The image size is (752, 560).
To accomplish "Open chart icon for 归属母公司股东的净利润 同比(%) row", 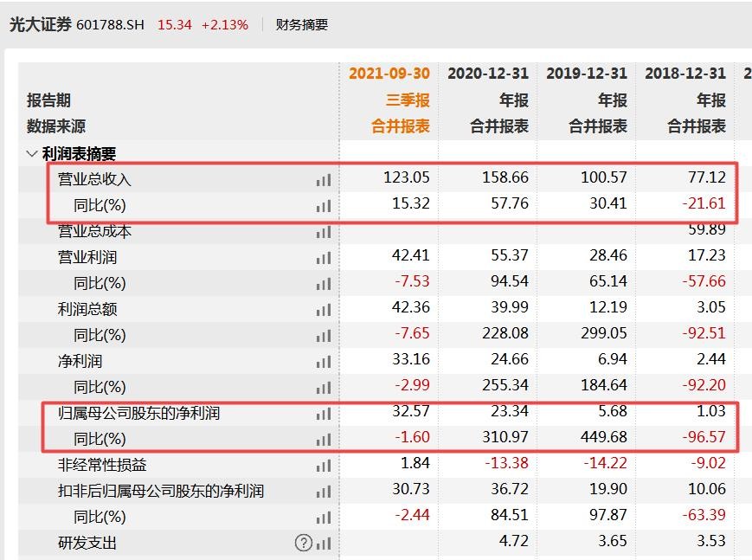I will coord(324,440).
